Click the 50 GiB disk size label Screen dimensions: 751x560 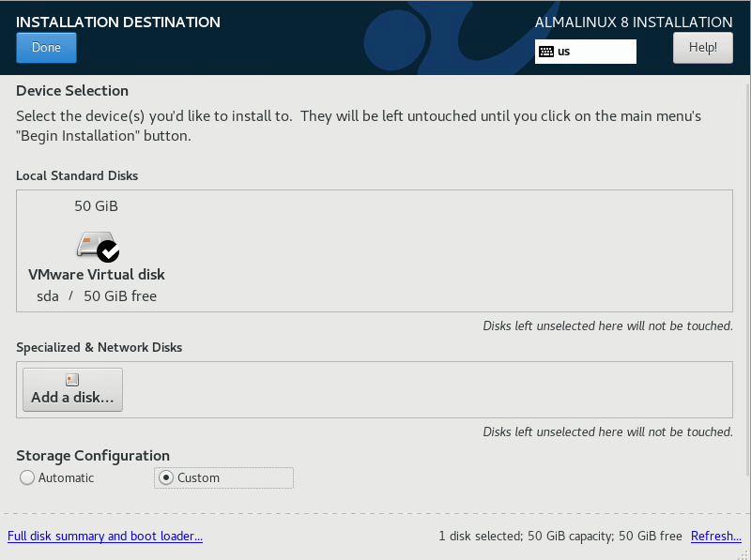coord(96,205)
